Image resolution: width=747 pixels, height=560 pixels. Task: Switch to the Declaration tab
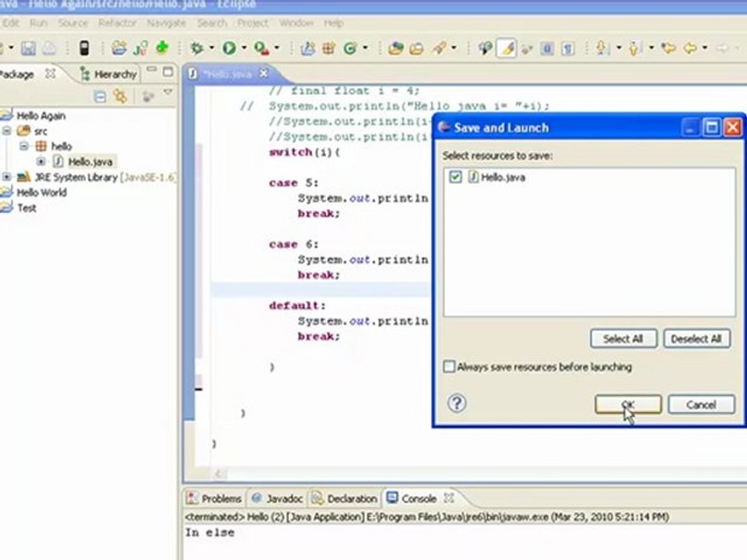tap(345, 498)
